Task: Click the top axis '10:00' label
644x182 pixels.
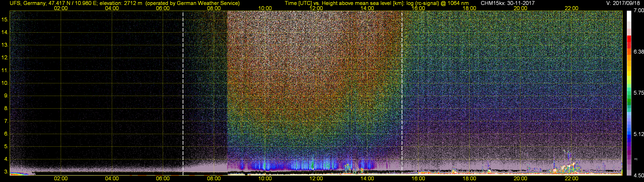Action: click(x=265, y=8)
